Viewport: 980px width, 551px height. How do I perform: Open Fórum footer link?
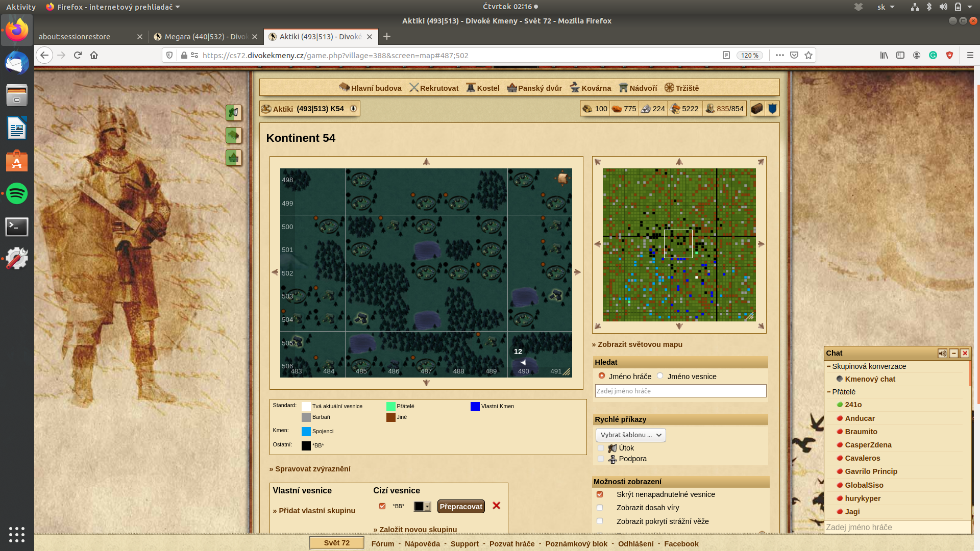(383, 544)
